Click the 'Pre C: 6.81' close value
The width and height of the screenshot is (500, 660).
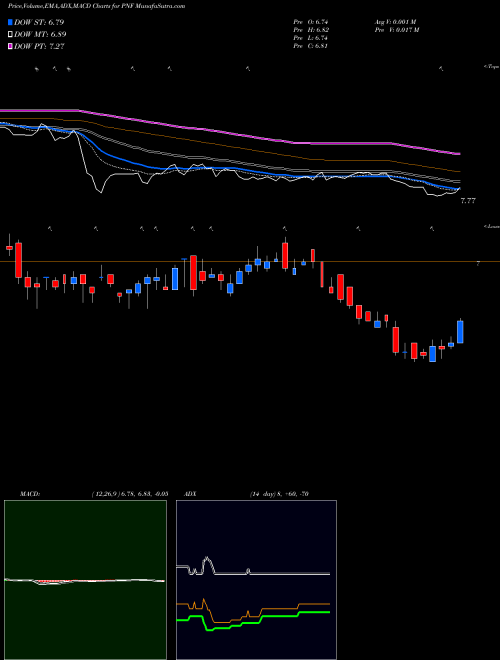(311, 46)
